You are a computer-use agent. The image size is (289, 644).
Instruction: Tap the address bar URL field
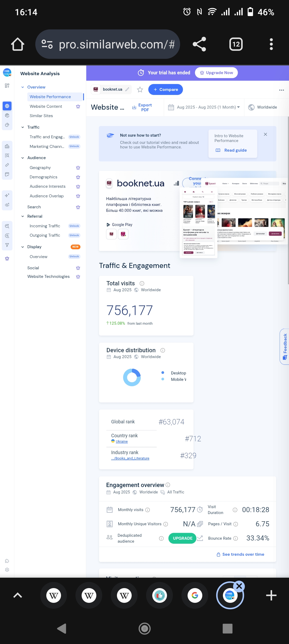108,44
